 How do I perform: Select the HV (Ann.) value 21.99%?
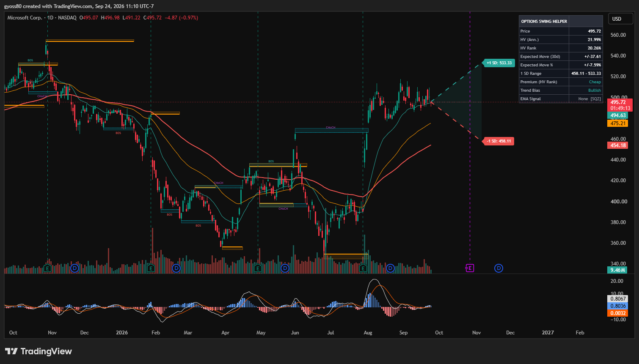(594, 40)
